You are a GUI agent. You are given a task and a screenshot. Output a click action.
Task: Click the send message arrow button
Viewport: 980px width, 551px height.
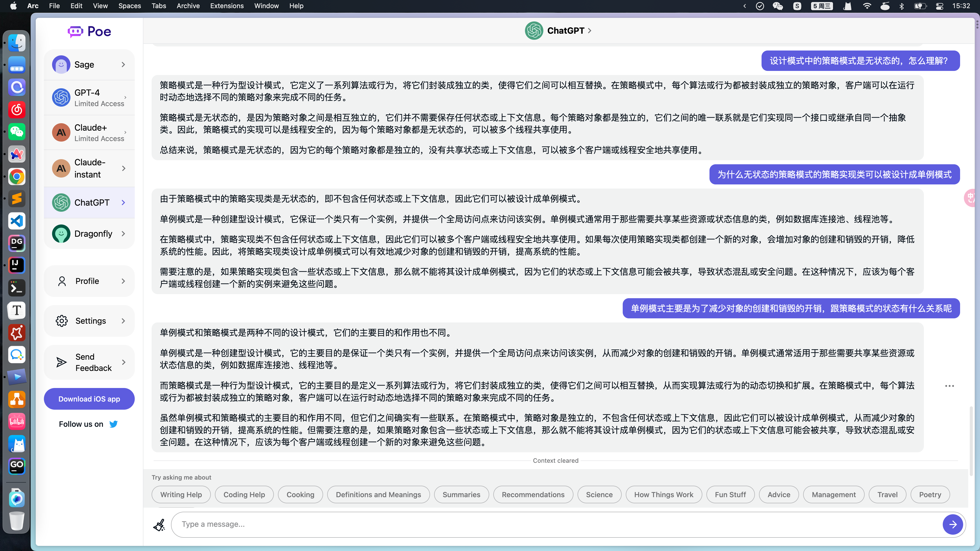tap(953, 525)
